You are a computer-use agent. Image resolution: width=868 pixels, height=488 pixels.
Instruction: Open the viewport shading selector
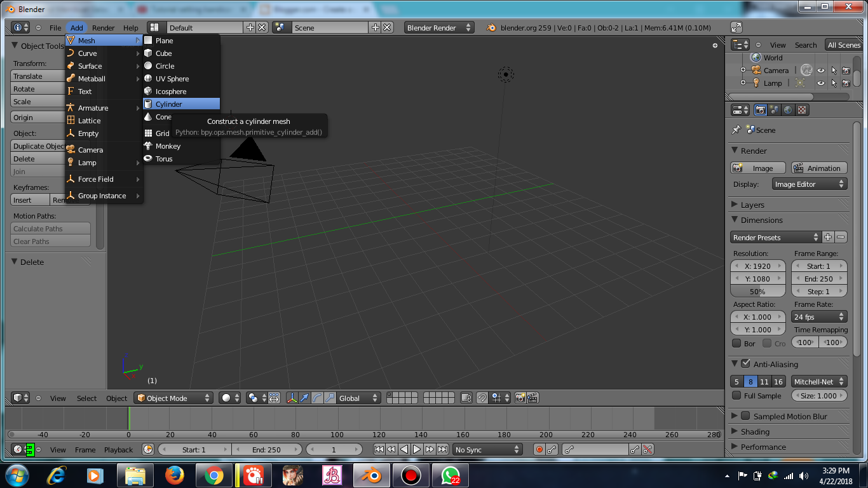click(230, 398)
